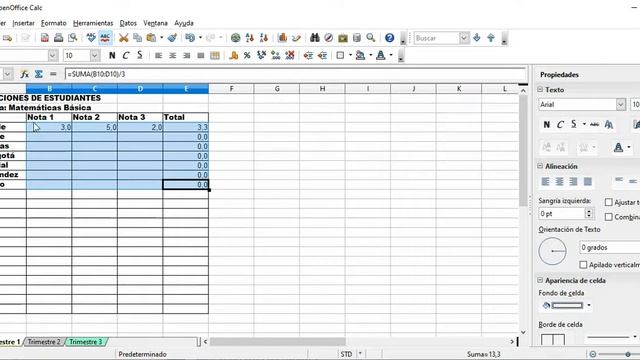Open the Undo history dropdown arrow
This screenshot has height=360, width=640.
point(200,38)
